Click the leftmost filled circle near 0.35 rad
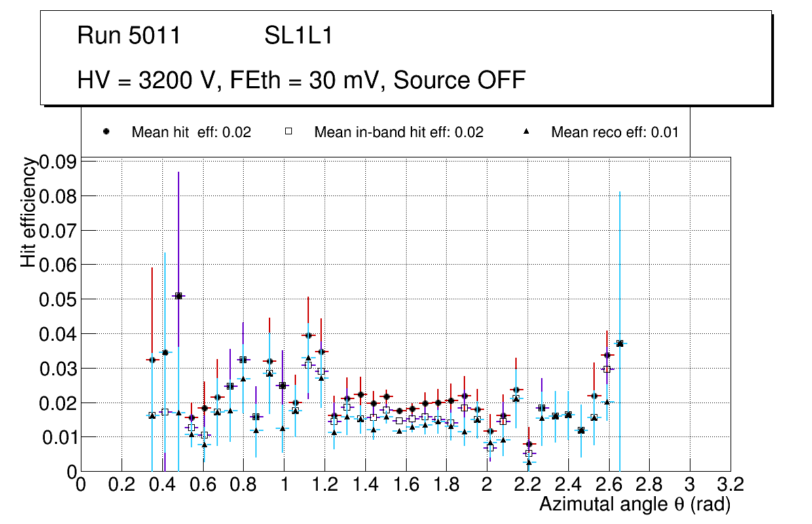The height and width of the screenshot is (524, 812). pyautogui.click(x=152, y=360)
